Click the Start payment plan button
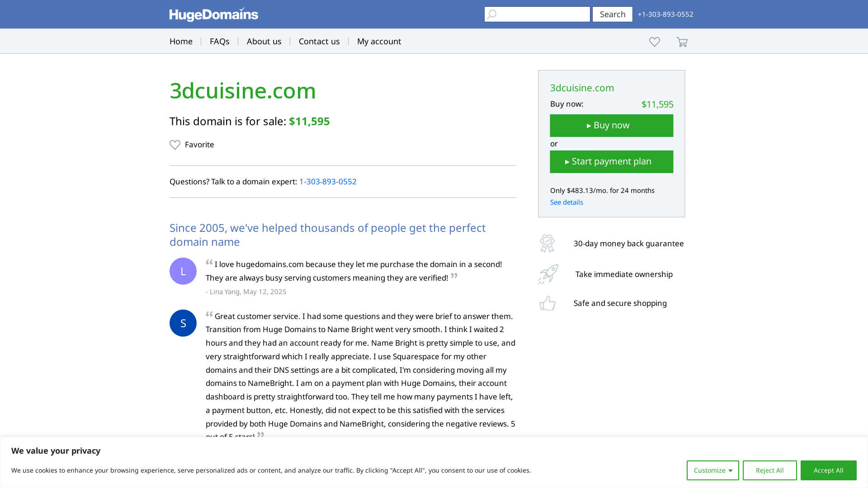The height and width of the screenshot is (488, 868). coord(611,162)
